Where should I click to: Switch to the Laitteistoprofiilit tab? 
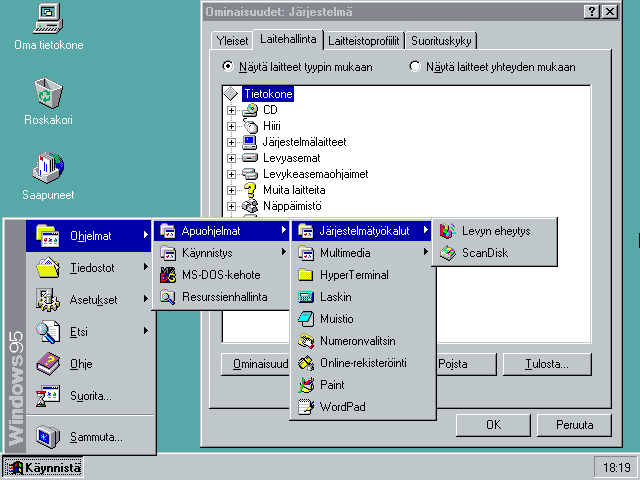coord(364,41)
